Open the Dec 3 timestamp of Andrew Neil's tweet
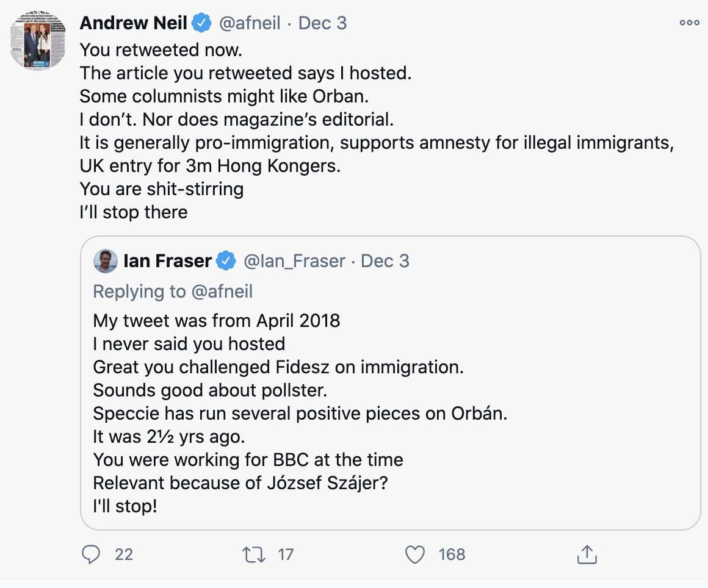This screenshot has width=708, height=588. click(x=323, y=23)
